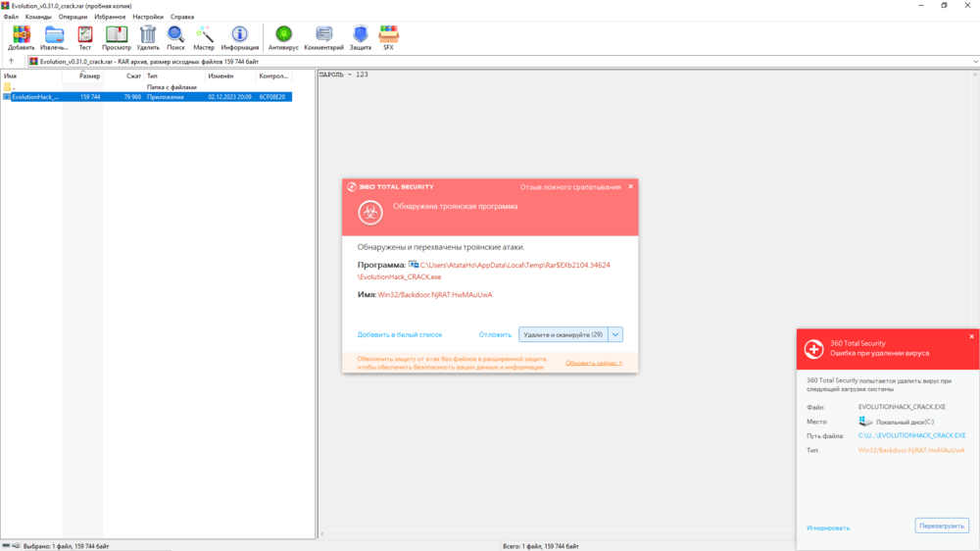The width and height of the screenshot is (980, 551).
Task: Expand the arrow next to Удалите и сканируйте
Action: click(615, 334)
